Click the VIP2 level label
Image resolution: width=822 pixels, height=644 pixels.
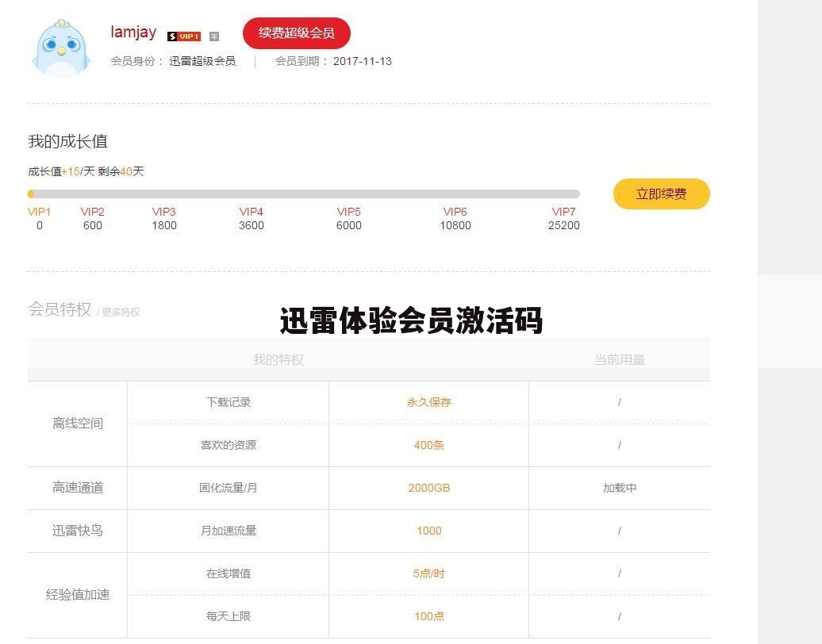[92, 212]
